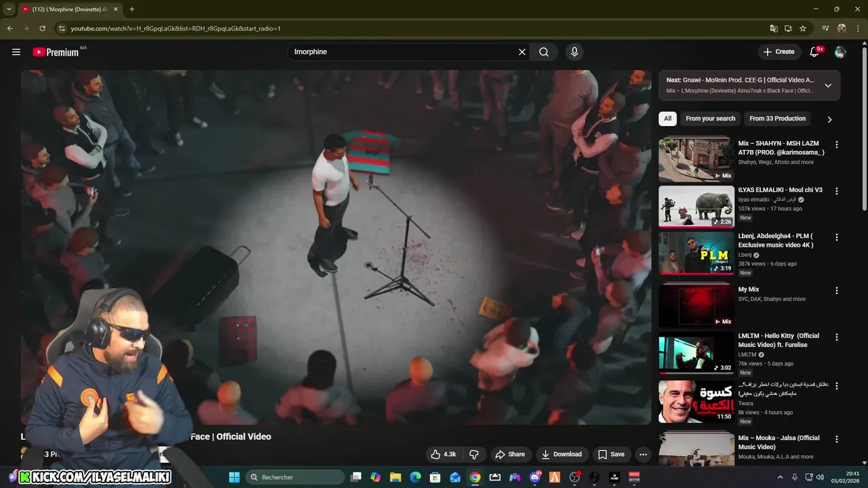Show more filter chips with right arrow
This screenshot has height=488, width=868.
[x=829, y=119]
